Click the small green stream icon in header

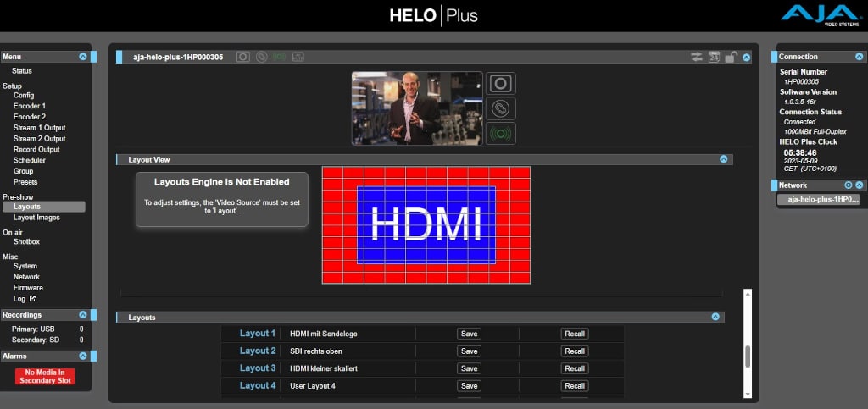click(x=280, y=57)
